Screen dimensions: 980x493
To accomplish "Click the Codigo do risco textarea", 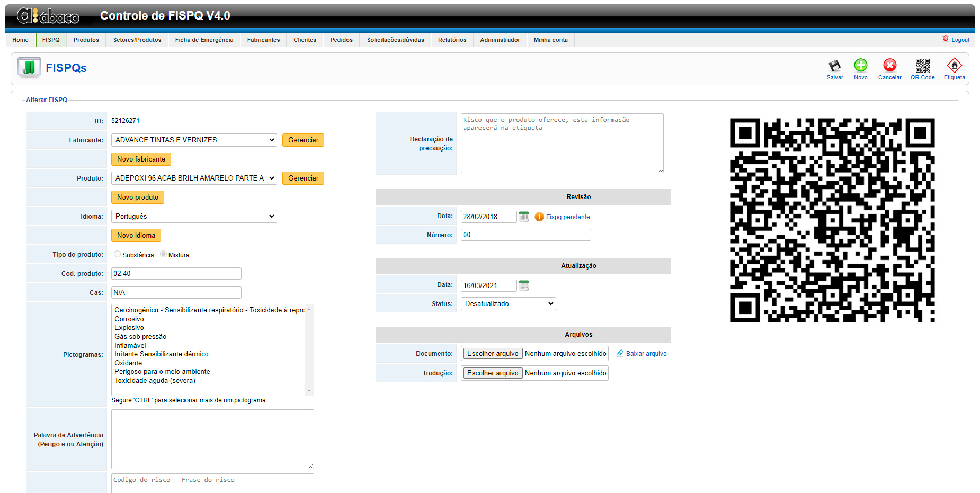I will click(212, 483).
